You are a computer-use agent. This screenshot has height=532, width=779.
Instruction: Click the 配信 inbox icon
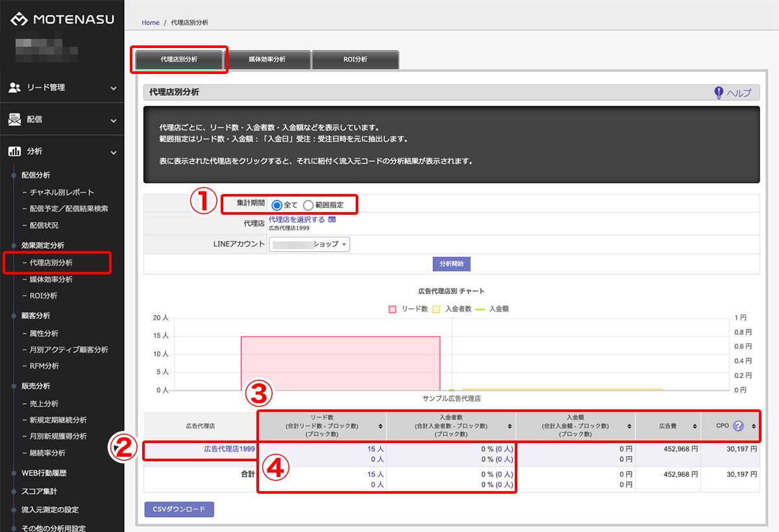tap(14, 119)
